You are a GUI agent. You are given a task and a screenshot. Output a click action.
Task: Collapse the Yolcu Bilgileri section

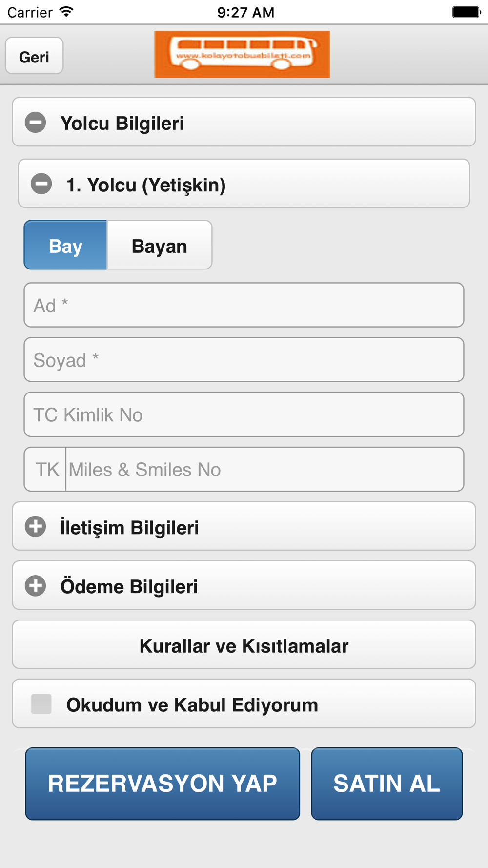tap(244, 122)
